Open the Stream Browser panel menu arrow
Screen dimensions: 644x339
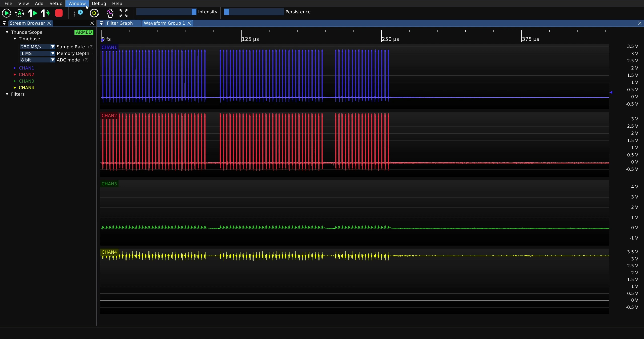(4, 23)
